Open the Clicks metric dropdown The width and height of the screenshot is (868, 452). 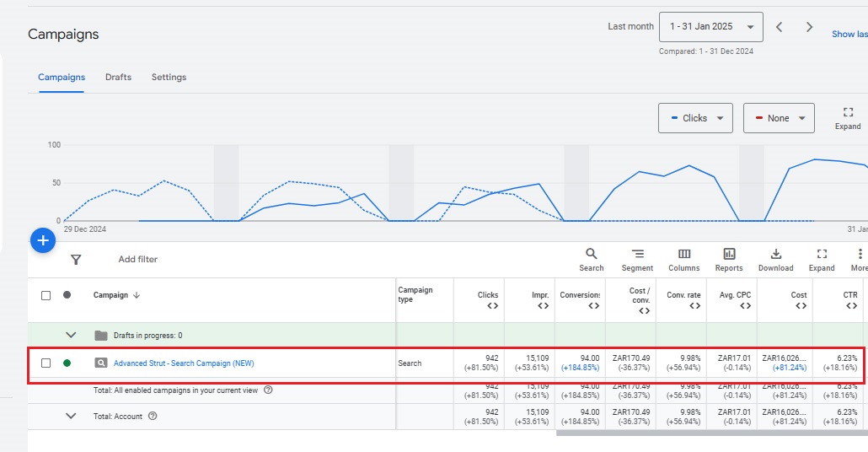click(695, 118)
